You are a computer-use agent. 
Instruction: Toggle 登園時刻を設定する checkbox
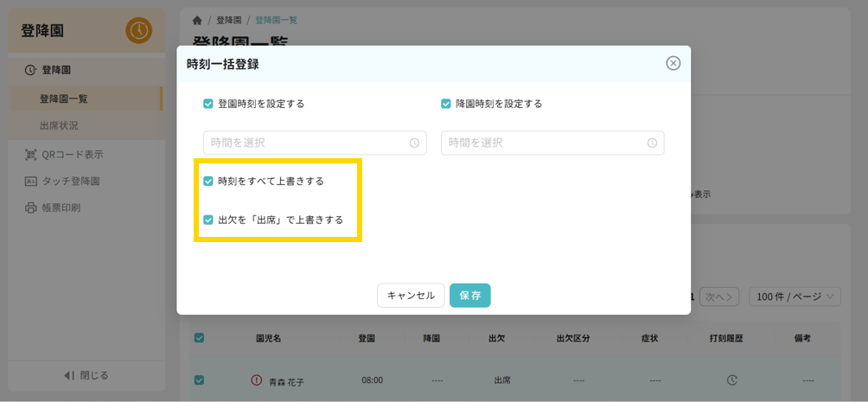point(208,104)
